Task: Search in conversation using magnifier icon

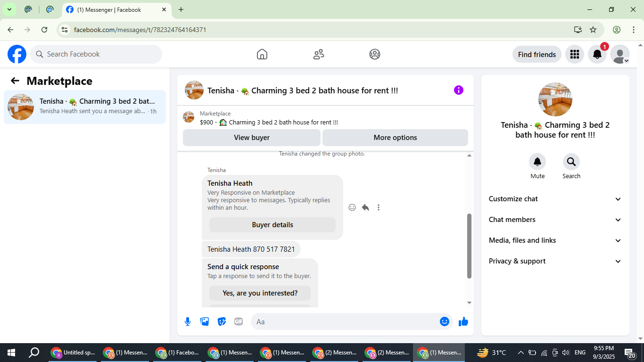Action: [x=571, y=162]
